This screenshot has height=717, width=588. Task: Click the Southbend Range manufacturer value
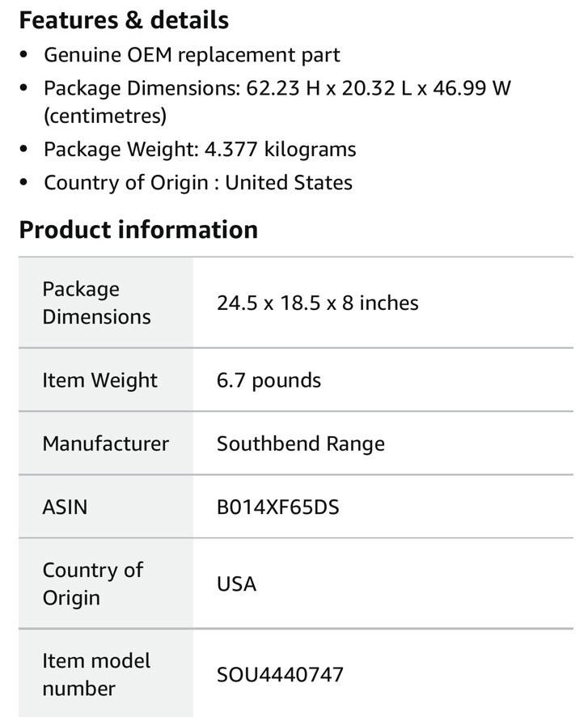point(300,443)
